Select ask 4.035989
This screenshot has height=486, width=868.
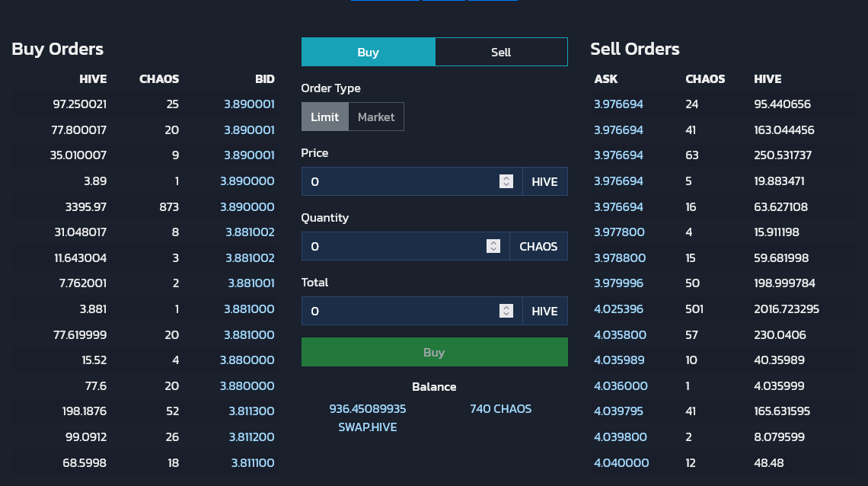[x=619, y=360]
